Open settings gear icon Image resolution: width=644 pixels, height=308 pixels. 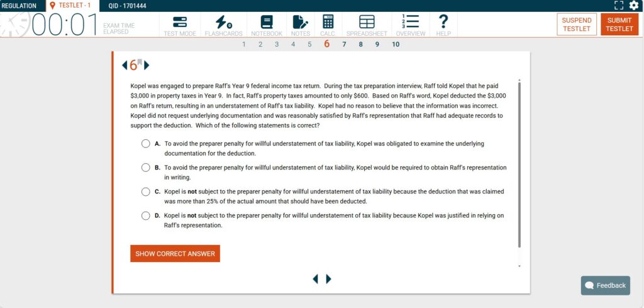pos(634,5)
